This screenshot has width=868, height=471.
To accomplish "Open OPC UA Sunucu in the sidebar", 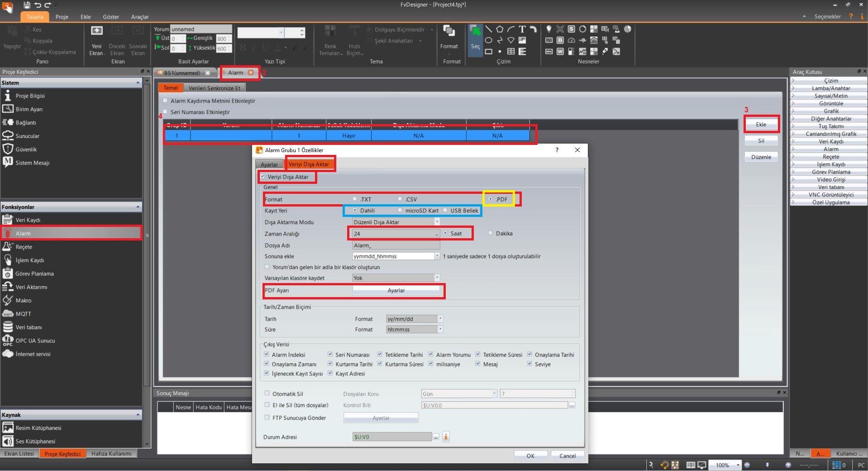I will coord(35,341).
